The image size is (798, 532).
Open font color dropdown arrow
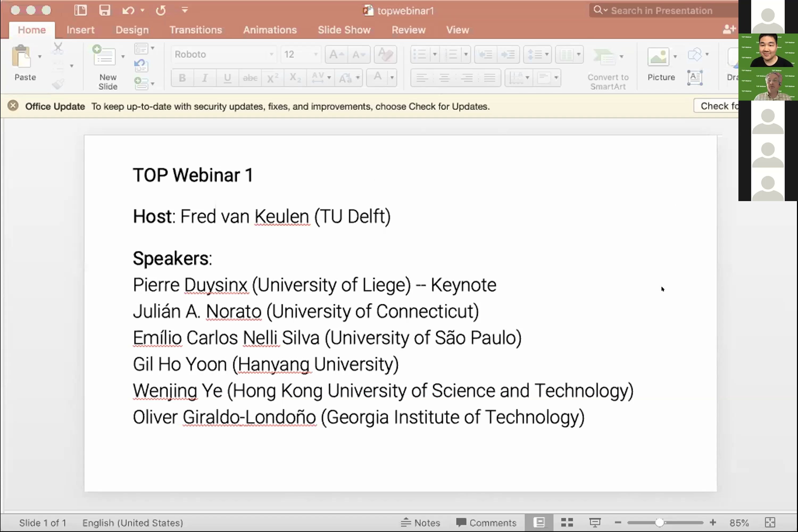392,78
